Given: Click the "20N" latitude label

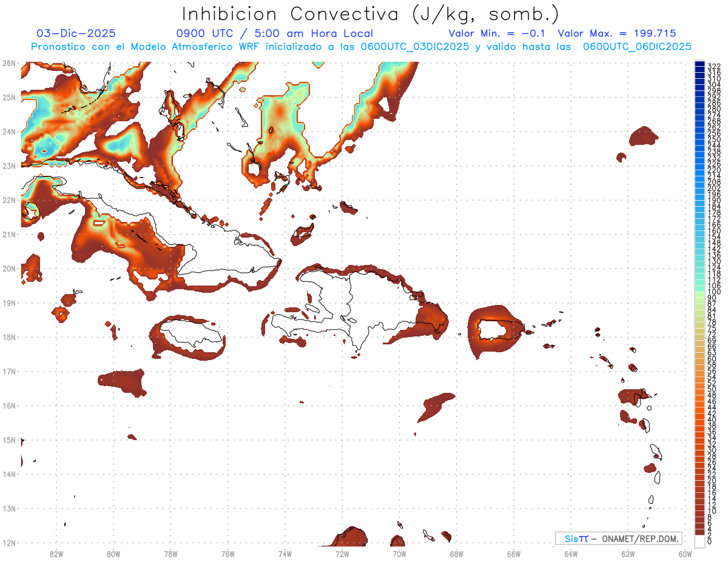Looking at the screenshot, I should click(8, 269).
